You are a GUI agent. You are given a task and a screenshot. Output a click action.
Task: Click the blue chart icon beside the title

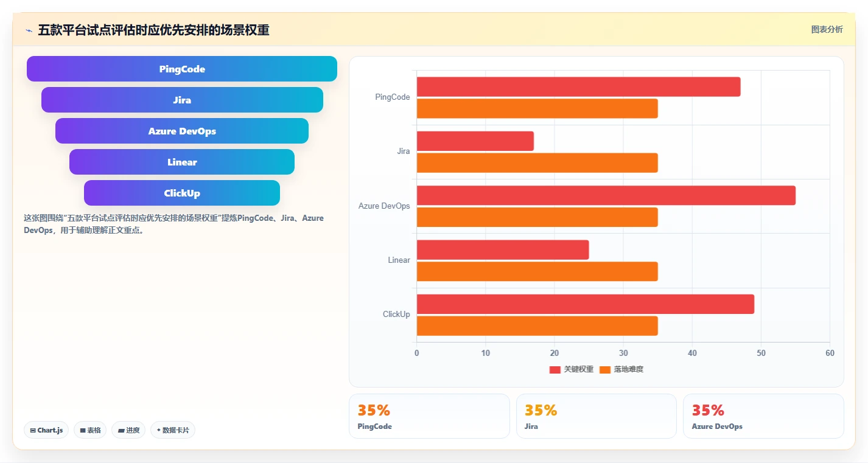click(x=29, y=30)
